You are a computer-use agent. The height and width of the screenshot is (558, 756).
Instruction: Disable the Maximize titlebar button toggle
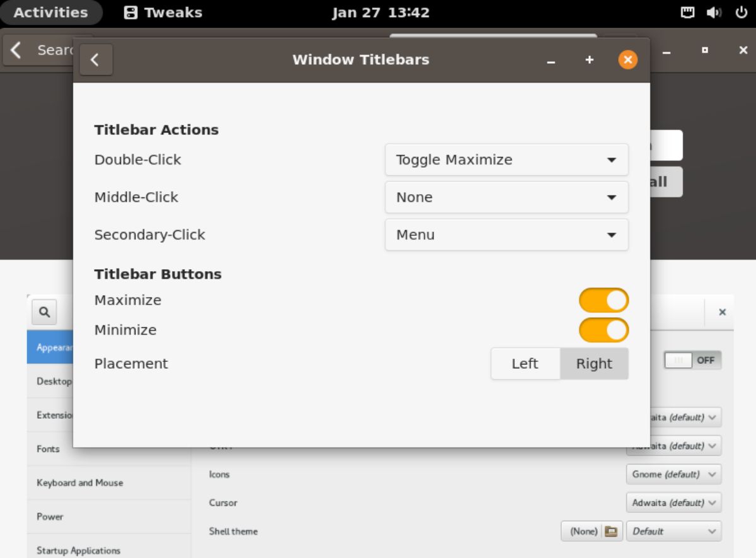(x=603, y=300)
